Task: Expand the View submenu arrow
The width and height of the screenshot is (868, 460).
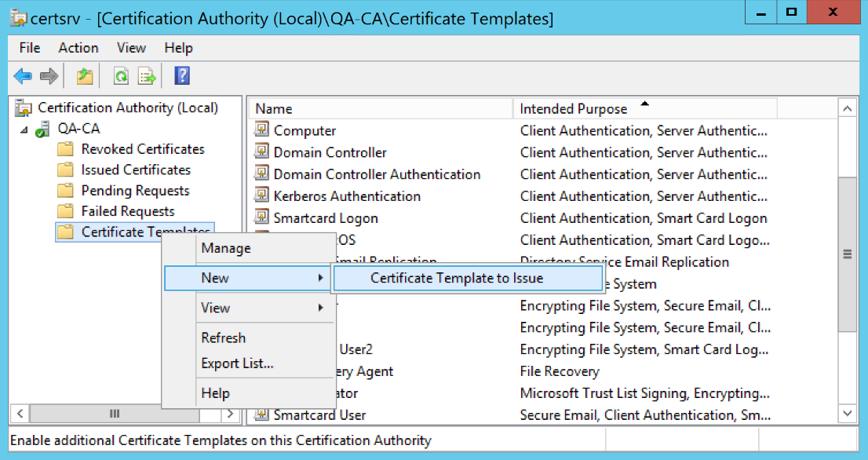Action: click(320, 308)
